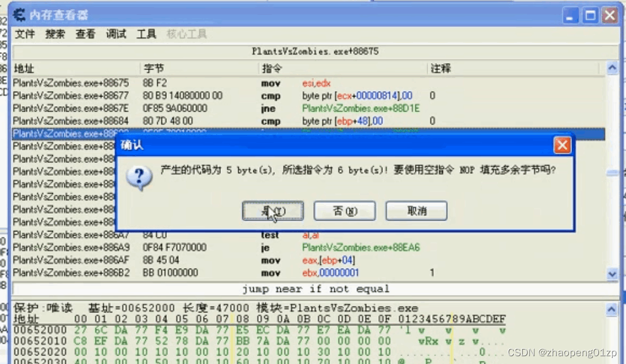This screenshot has height=364, width=626.
Task: Maximize the 内存查看器 window
Action: tap(590, 16)
